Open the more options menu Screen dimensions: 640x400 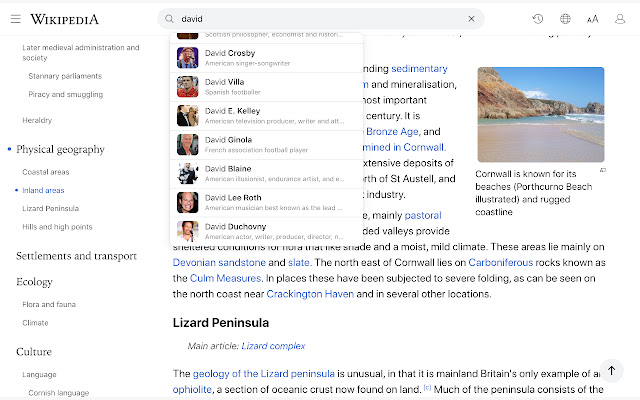tap(620, 19)
